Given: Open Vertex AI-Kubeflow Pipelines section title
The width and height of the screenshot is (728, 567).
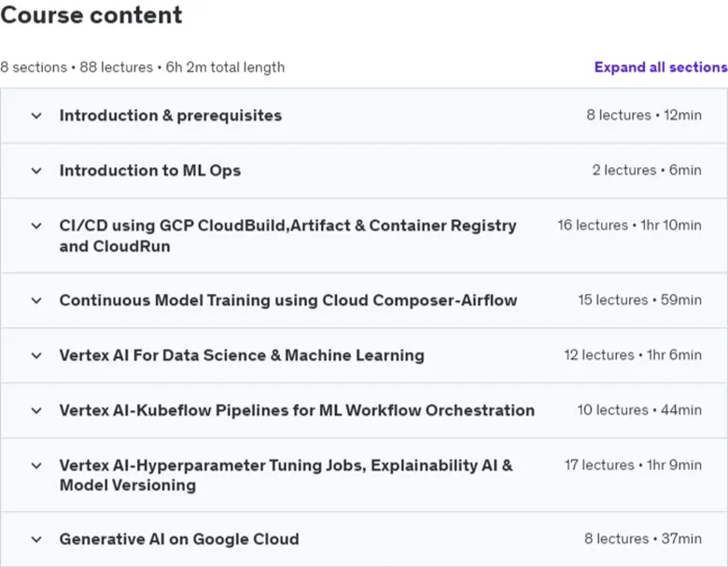Looking at the screenshot, I should point(297,410).
